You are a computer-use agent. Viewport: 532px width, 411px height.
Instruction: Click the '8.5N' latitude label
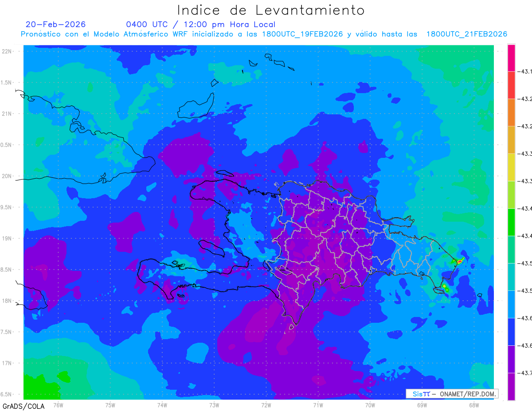[x=6, y=270]
